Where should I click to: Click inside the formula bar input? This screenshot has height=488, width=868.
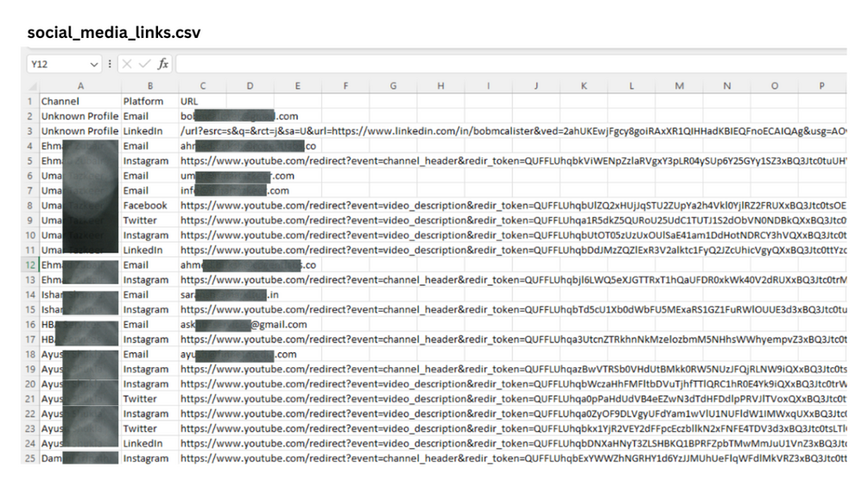(511, 64)
